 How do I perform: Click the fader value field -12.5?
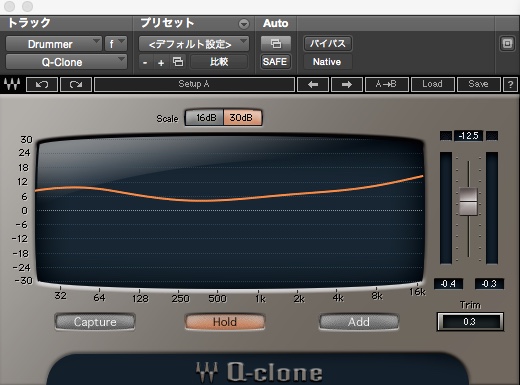(468, 136)
